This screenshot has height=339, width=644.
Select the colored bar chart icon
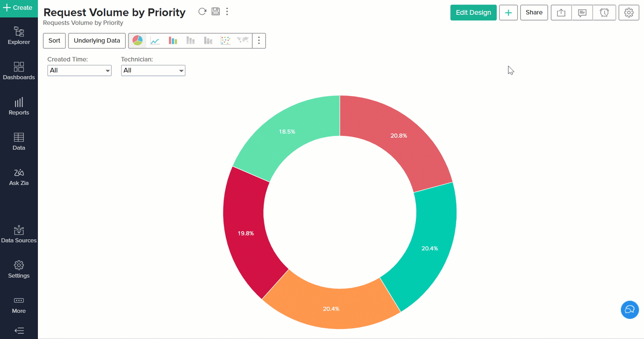coord(173,41)
